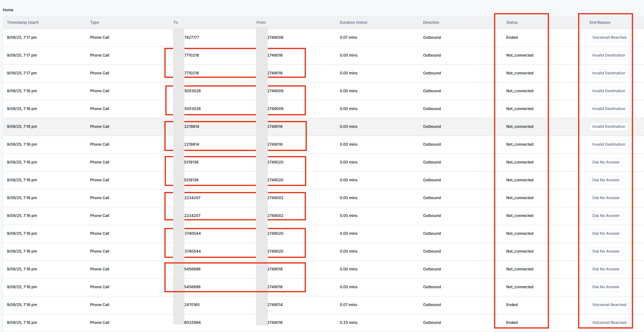
Task: Click Invalid Destination badge in gray-highlighted 2219814 row
Action: tap(608, 127)
